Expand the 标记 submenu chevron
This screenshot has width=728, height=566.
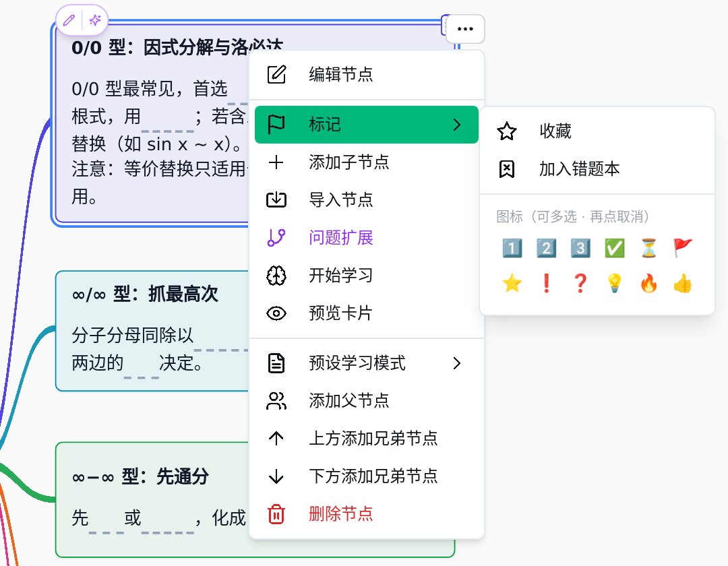pos(457,125)
